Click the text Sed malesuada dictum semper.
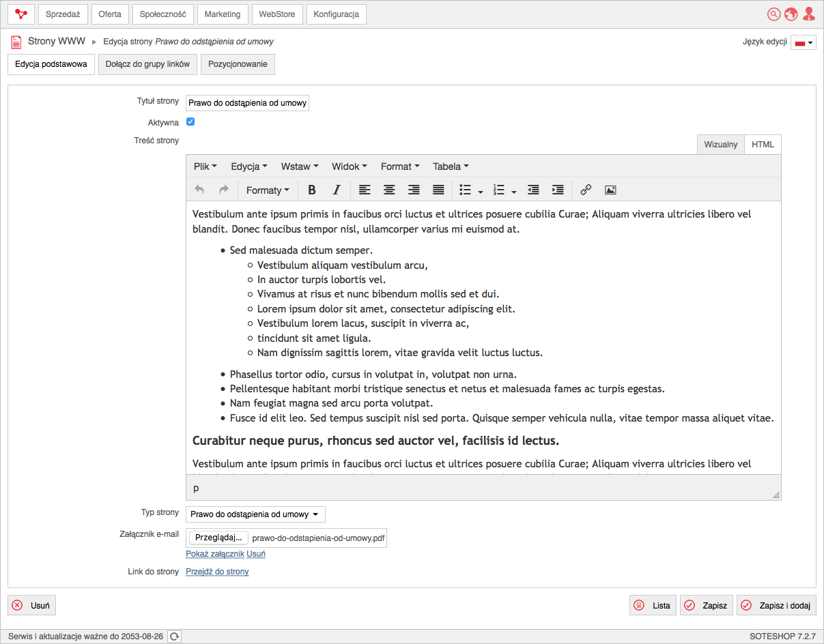 [301, 250]
